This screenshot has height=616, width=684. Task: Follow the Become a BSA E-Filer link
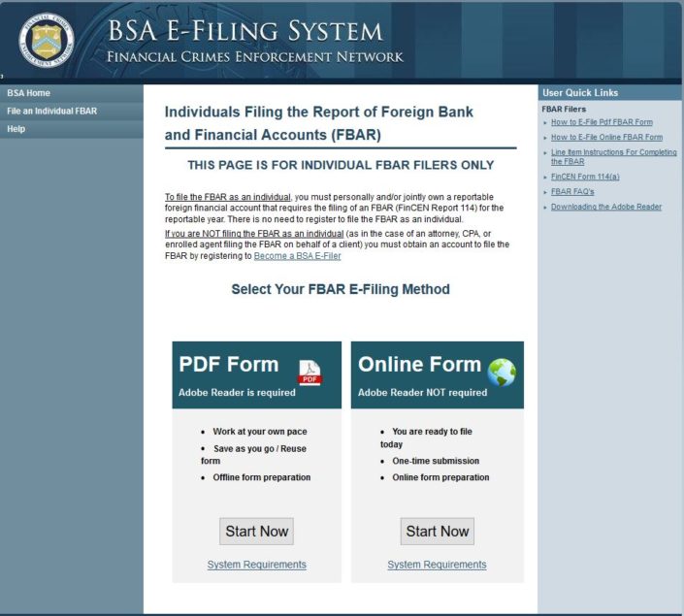pyautogui.click(x=297, y=256)
